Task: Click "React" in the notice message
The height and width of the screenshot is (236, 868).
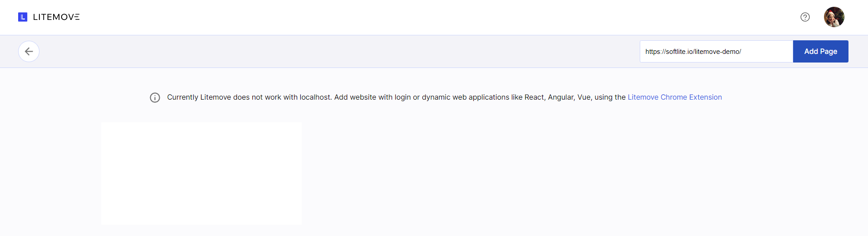Action: coord(534,97)
